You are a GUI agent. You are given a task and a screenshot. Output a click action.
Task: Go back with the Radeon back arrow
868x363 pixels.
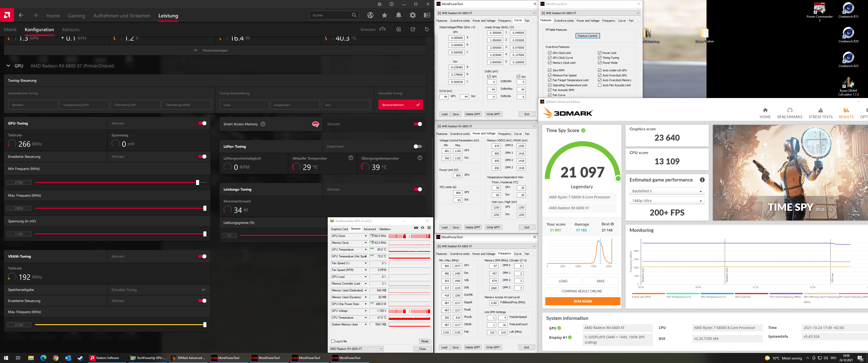click(21, 15)
